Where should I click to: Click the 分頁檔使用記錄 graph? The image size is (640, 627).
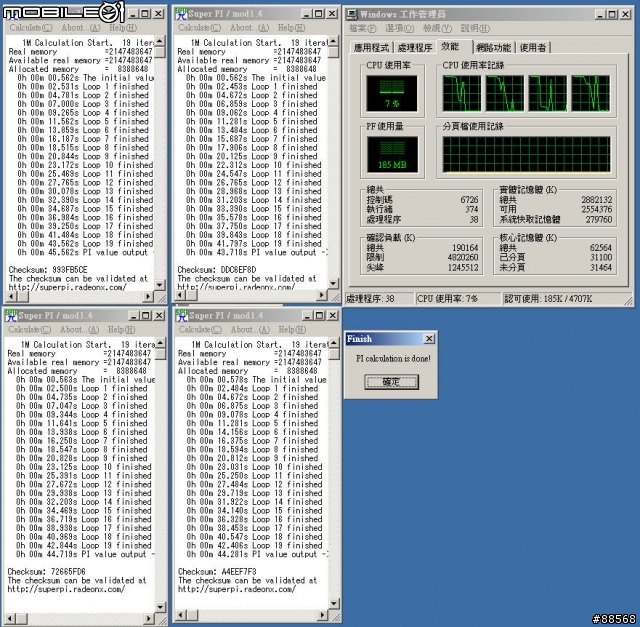pyautogui.click(x=527, y=155)
